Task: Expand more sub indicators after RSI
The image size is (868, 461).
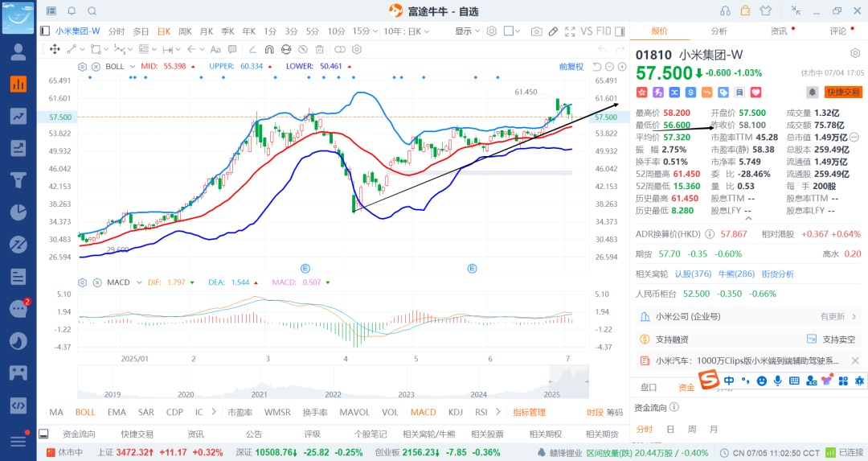Action: tap(497, 412)
